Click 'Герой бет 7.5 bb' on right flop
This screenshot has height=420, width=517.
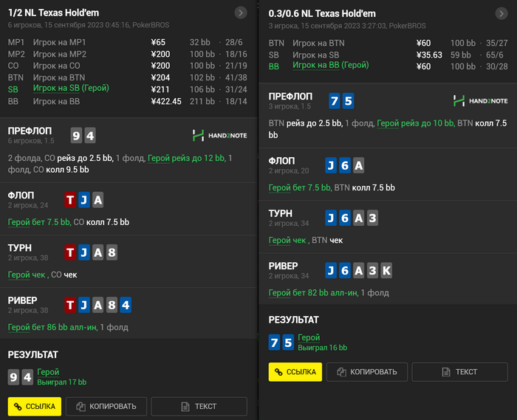300,187
